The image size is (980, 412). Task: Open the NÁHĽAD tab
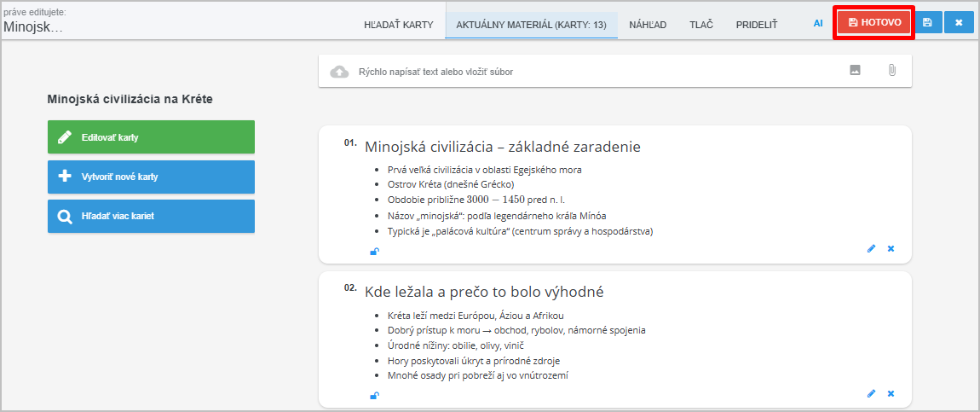(648, 25)
